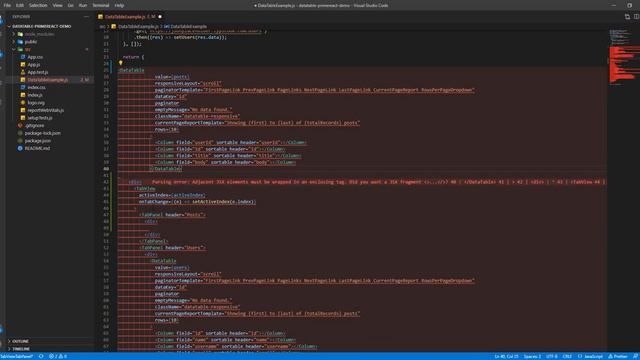Viewport: 640px width, 360px height.
Task: Click the .gitignore git file icon
Action: 20,126
